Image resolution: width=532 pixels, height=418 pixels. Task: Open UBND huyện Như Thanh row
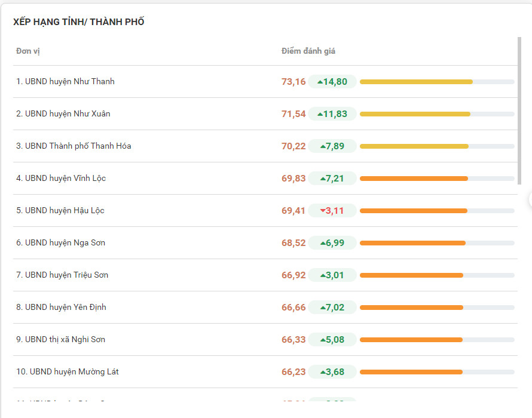coord(65,82)
